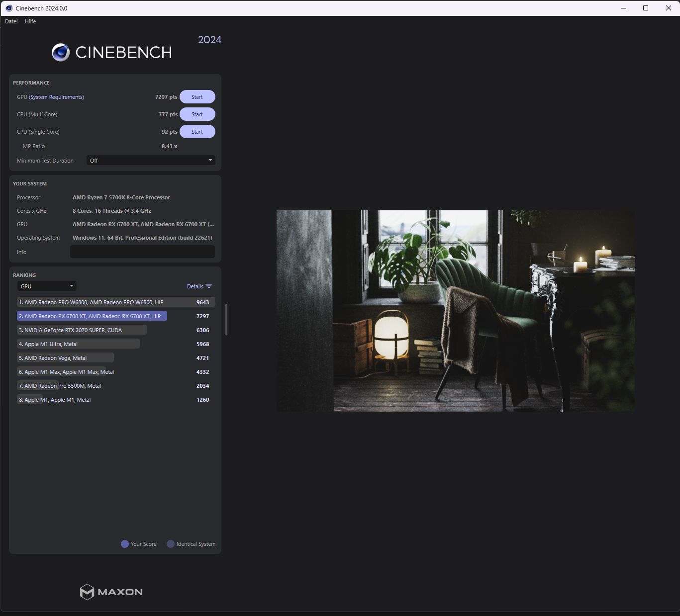This screenshot has width=680, height=616.
Task: Open the Datei menu
Action: [x=11, y=21]
